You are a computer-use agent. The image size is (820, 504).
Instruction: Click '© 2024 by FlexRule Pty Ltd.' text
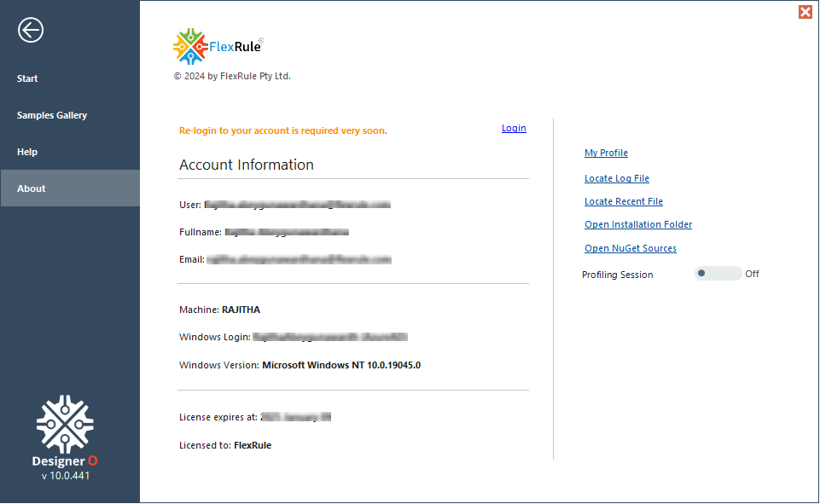[232, 77]
